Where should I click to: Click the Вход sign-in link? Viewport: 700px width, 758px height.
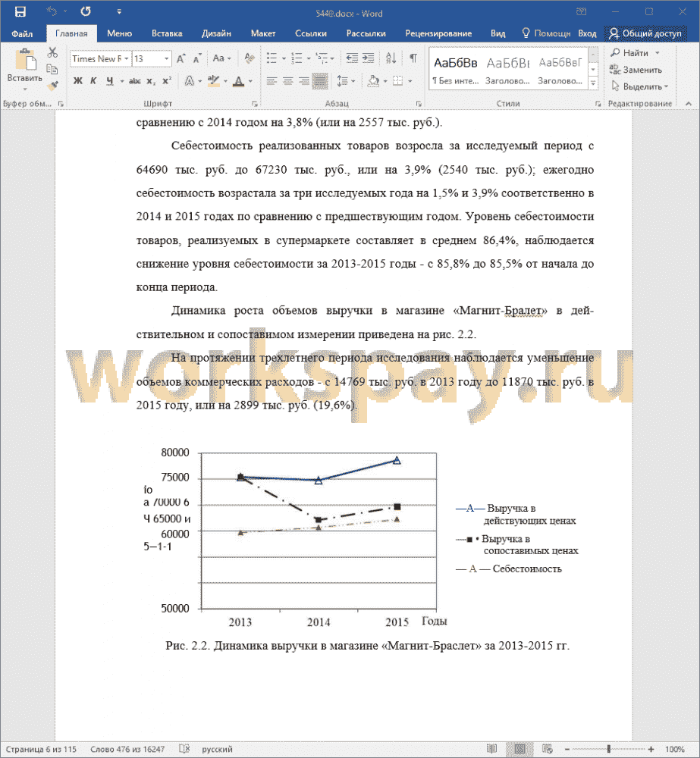(x=587, y=33)
